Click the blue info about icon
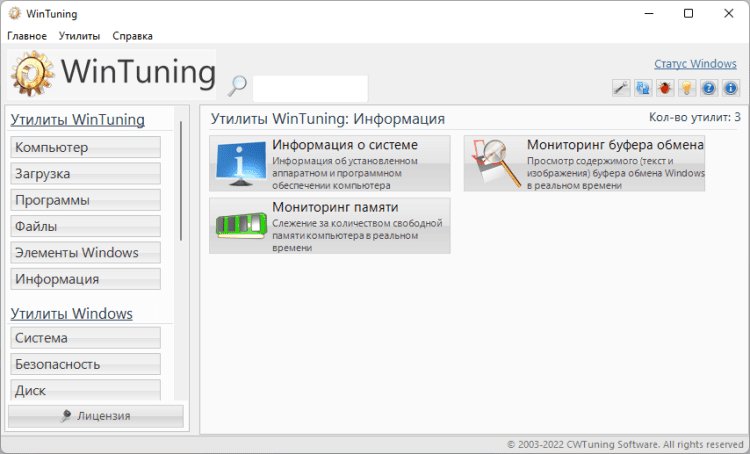The height and width of the screenshot is (454, 750). pyautogui.click(x=730, y=88)
